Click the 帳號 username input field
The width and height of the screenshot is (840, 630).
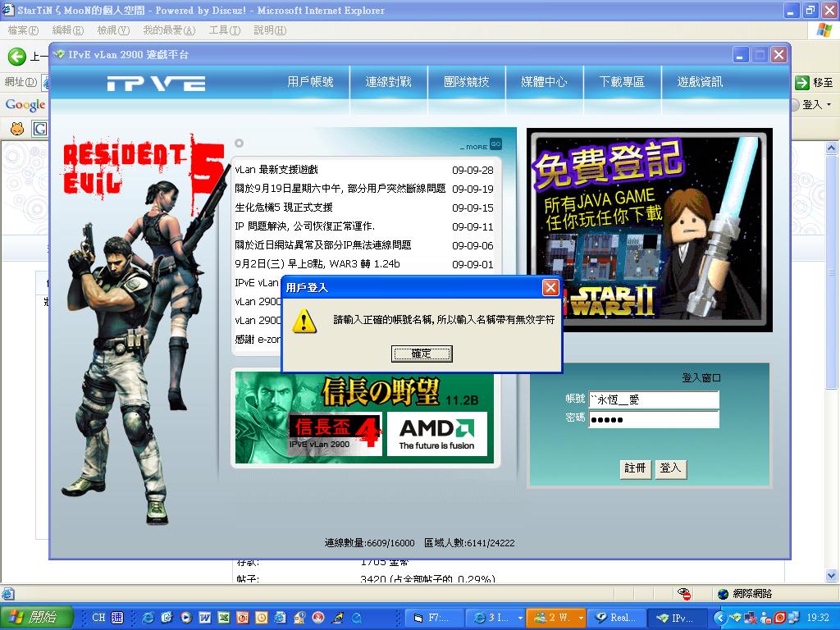654,399
